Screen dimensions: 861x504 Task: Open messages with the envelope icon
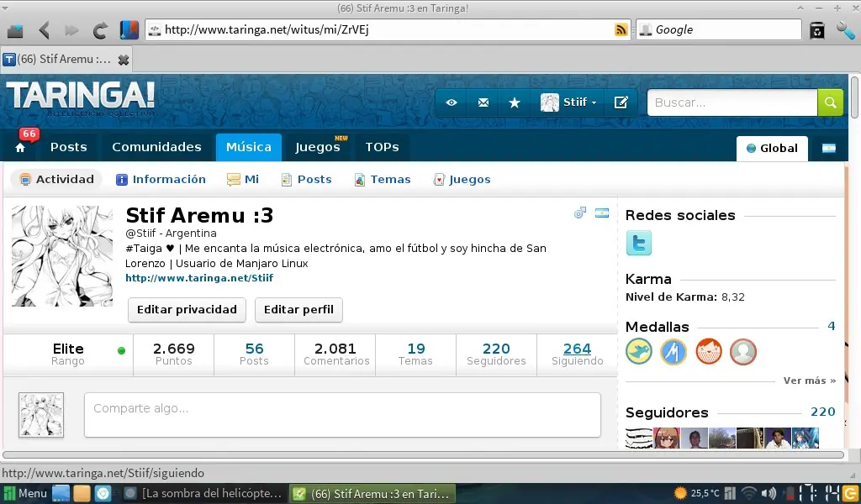pyautogui.click(x=483, y=102)
